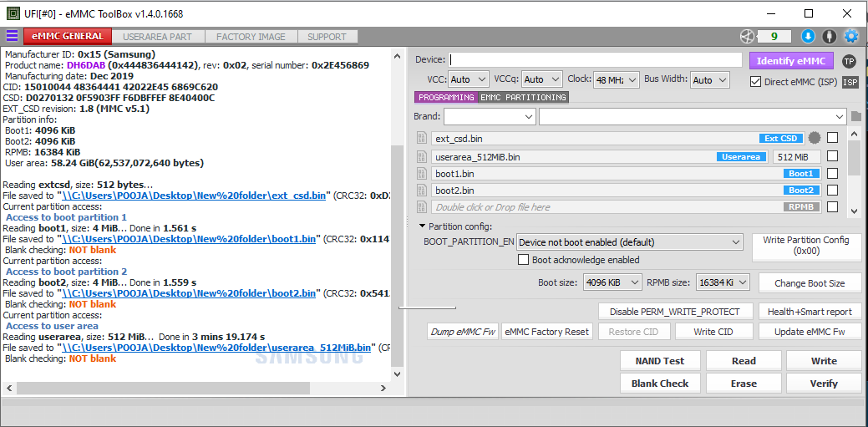Viewport: 868px width, 427px height.
Task: Click Disable PERM_WRITE_PROTECT button
Action: [x=675, y=312]
